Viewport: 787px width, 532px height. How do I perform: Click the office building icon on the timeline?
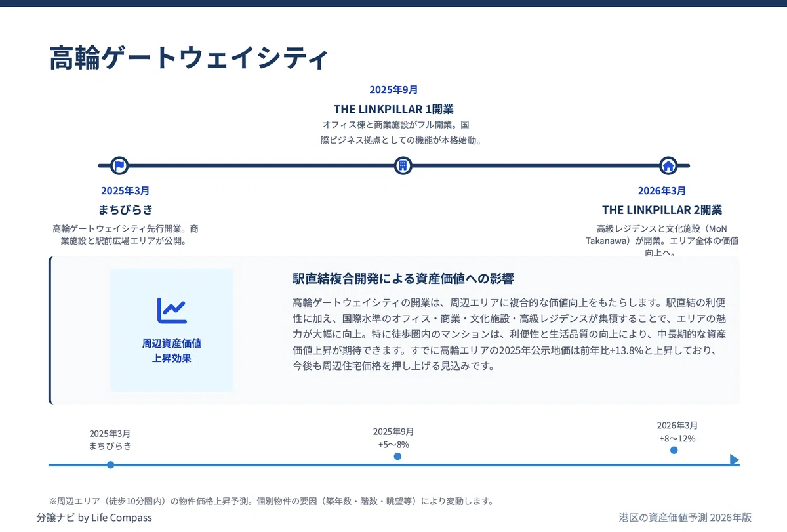click(403, 165)
